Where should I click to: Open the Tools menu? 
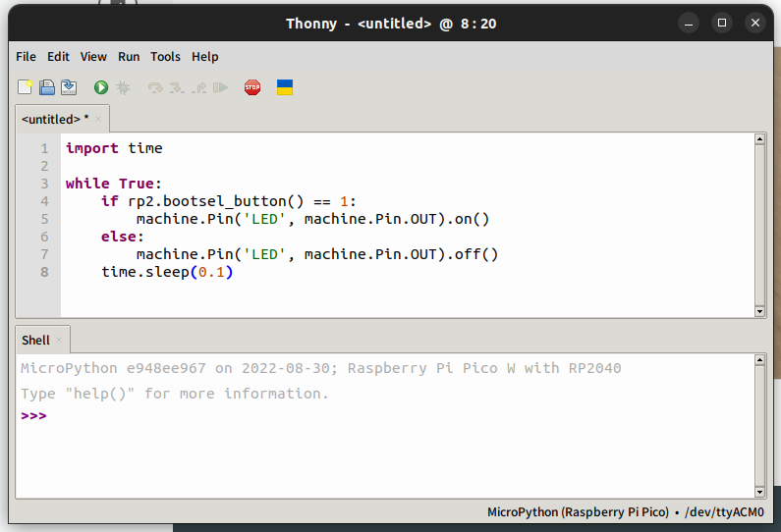(x=165, y=57)
